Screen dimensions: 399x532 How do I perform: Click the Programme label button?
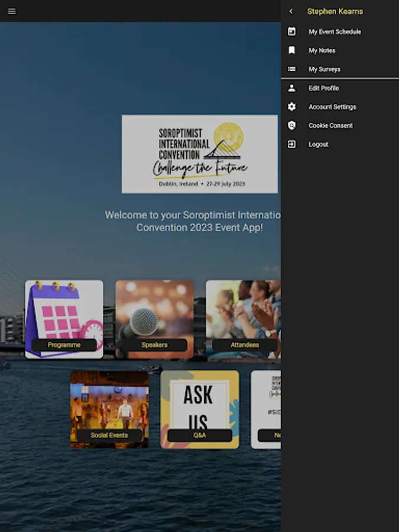(x=64, y=345)
